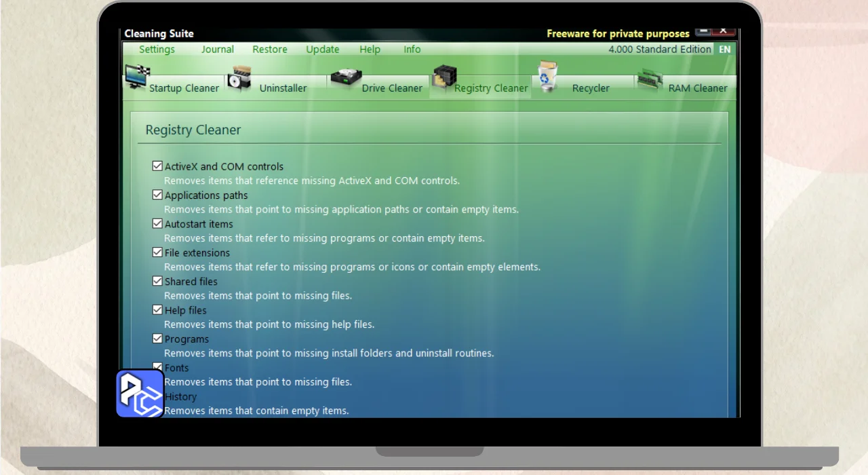
Task: Click the Fonts label text
Action: point(177,368)
